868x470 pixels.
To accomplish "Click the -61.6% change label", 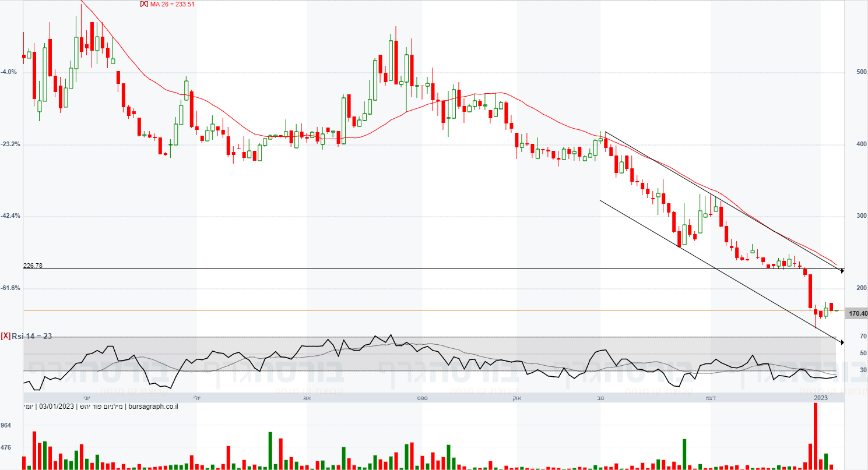I will click(x=10, y=288).
